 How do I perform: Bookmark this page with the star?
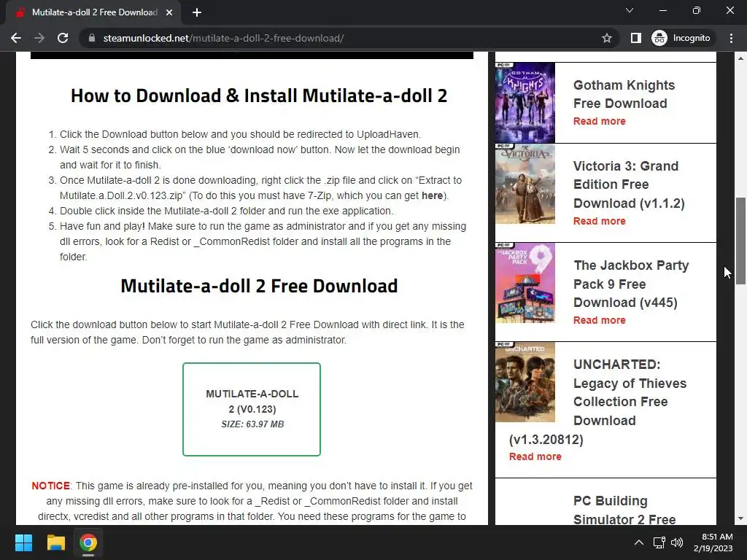click(x=606, y=38)
